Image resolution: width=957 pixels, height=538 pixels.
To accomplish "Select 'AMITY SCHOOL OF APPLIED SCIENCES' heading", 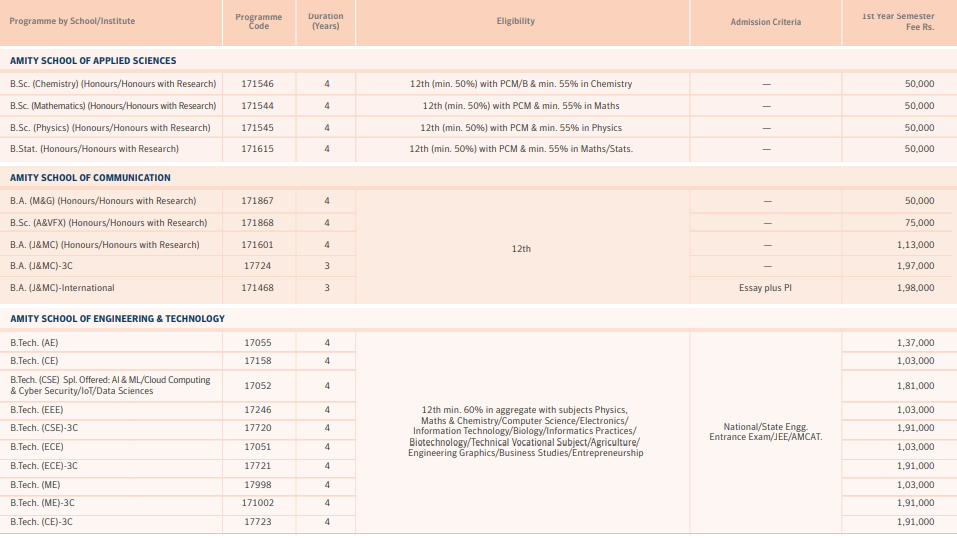I will coord(93,60).
